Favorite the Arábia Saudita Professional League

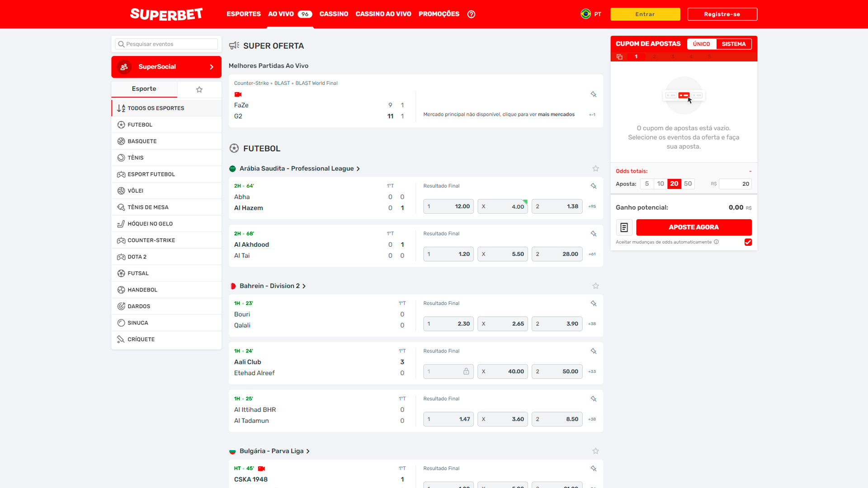[596, 169]
